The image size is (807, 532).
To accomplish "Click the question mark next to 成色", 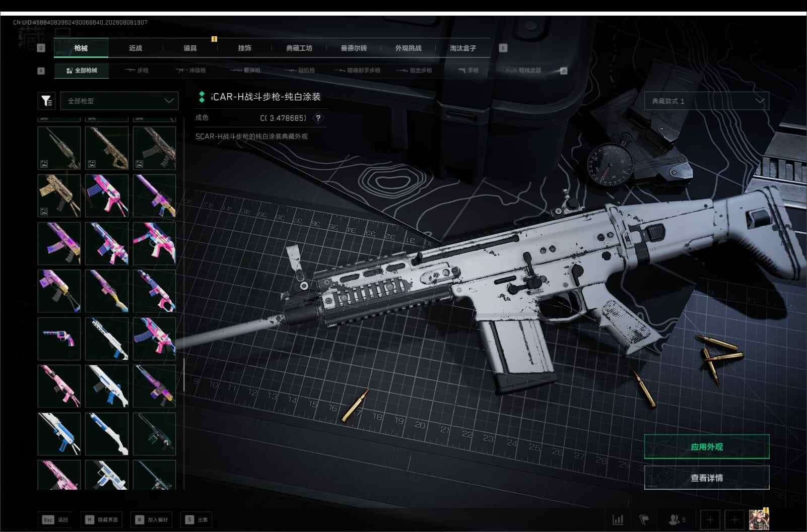I will (x=318, y=118).
